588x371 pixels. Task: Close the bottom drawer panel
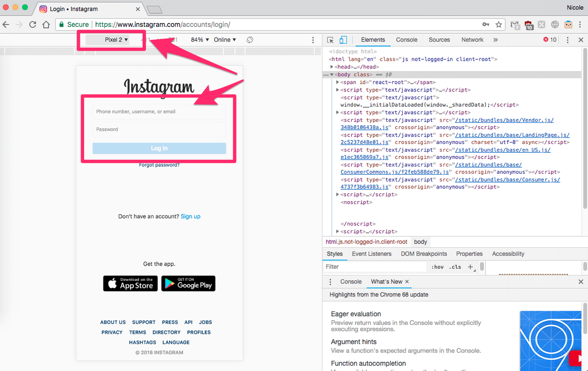pos(581,282)
